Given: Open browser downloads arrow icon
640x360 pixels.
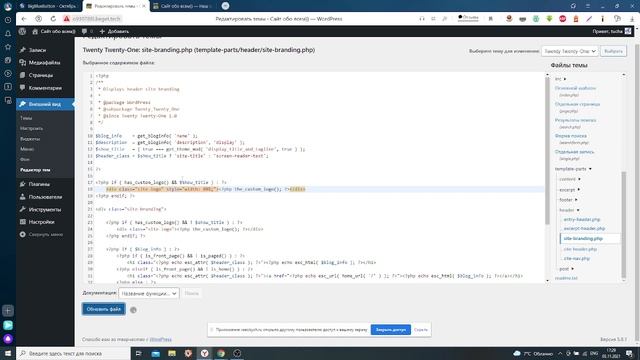Looking at the screenshot, I should 632,19.
